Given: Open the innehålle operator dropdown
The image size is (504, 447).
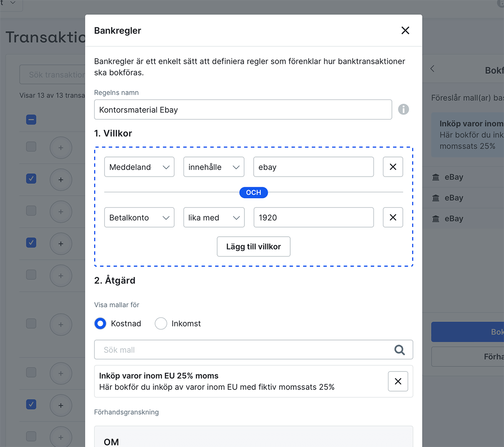Looking at the screenshot, I should click(x=214, y=167).
